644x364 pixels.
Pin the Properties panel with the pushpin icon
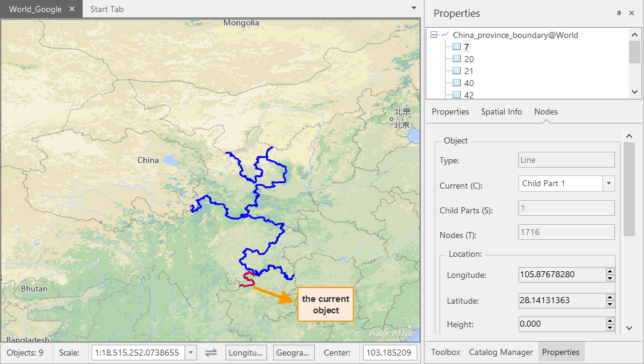point(619,13)
